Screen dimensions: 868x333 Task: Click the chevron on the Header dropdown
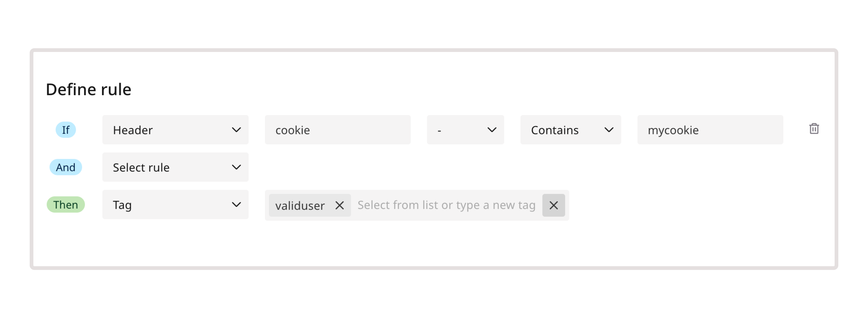237,130
